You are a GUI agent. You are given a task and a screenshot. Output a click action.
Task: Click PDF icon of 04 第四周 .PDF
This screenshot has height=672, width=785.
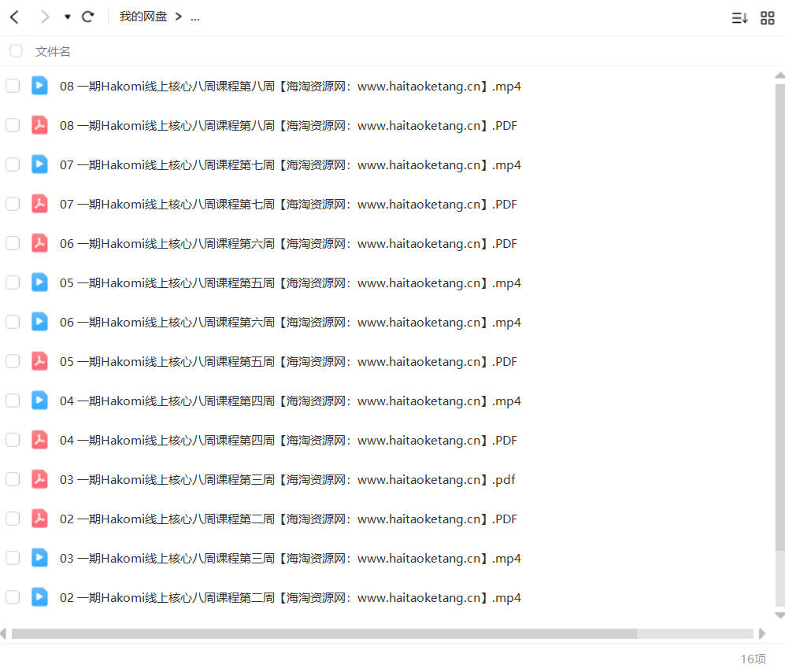[39, 440]
